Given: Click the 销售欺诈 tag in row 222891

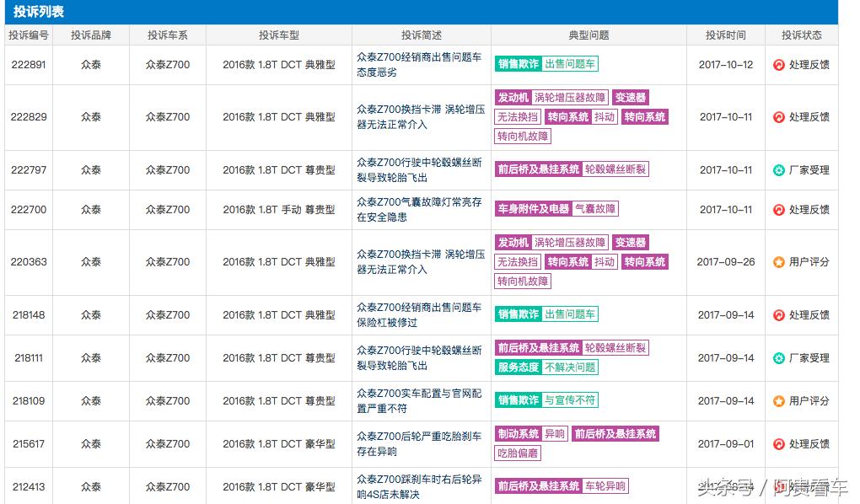Looking at the screenshot, I should click(x=517, y=64).
